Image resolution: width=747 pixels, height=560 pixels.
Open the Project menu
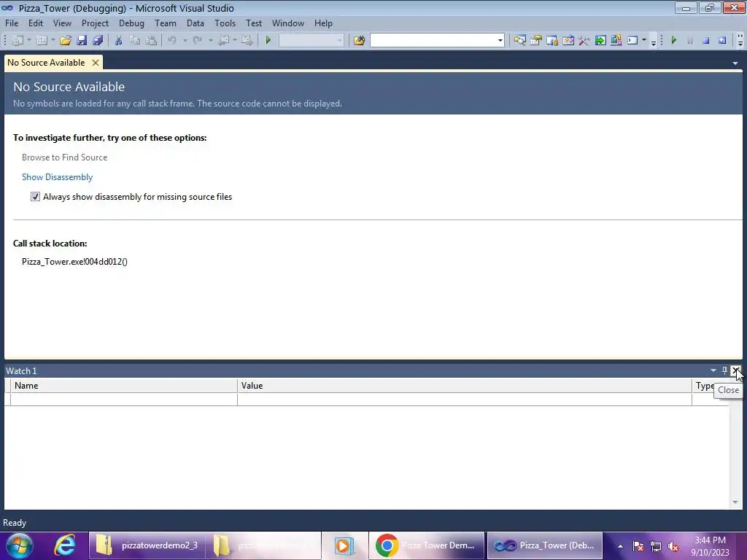point(95,23)
